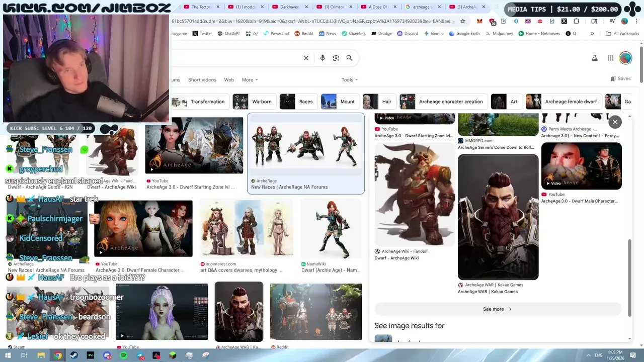The height and width of the screenshot is (362, 644).
Task: Select the Transformation filter chip
Action: coord(201,102)
